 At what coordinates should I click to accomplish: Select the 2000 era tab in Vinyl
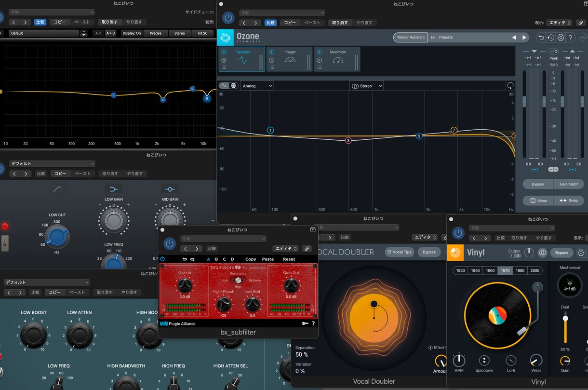pyautogui.click(x=535, y=270)
